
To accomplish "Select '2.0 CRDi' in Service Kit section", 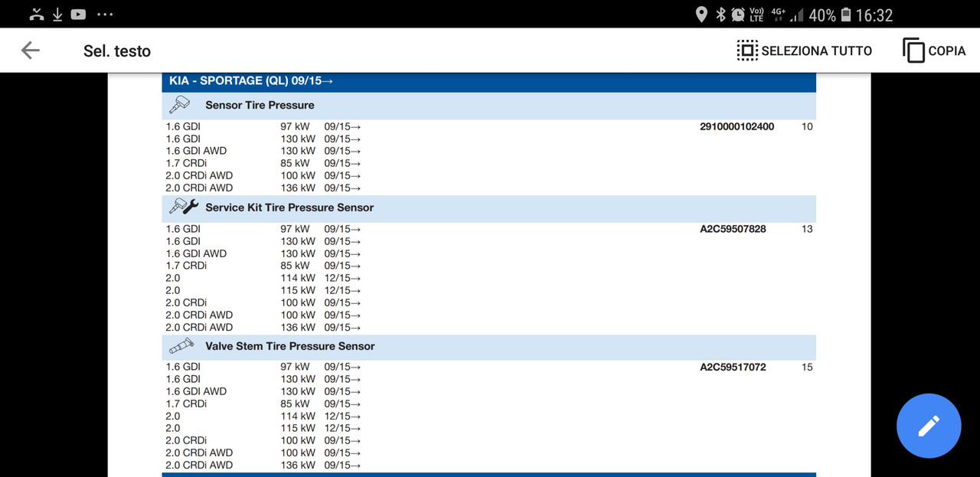I will [x=186, y=302].
